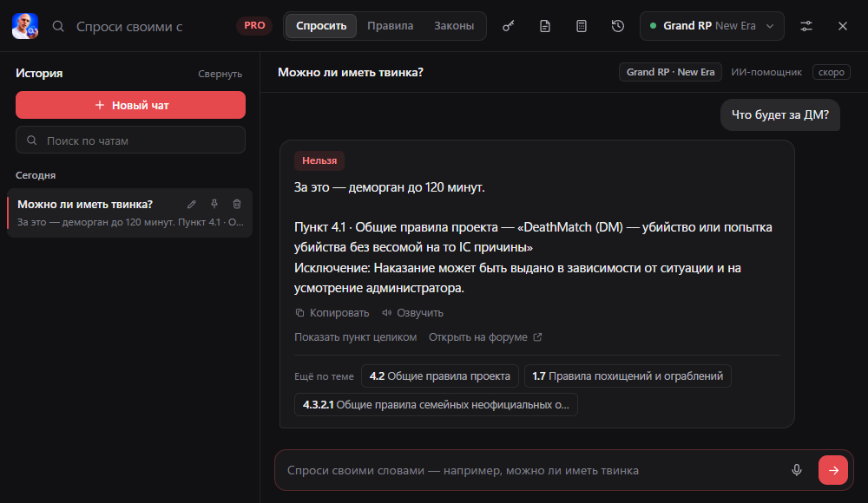Click the 'Grand RP · New Era' chat badge
The image size is (868, 503).
coord(670,72)
